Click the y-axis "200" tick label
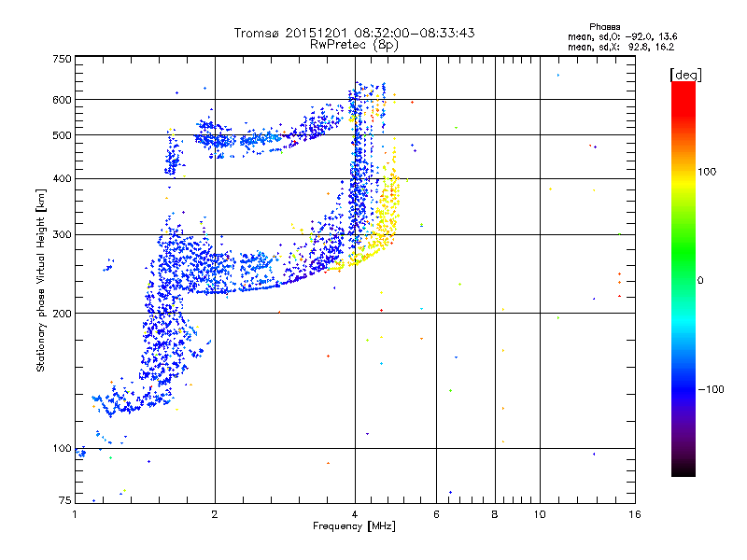 tap(62, 314)
